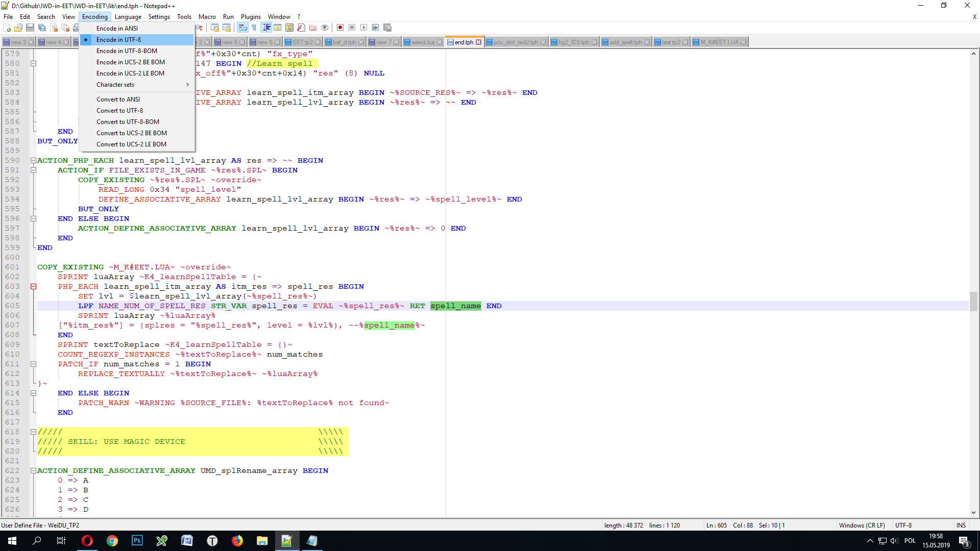Viewport: 980px width, 551px height.
Task: Toggle the Word Wrap toolbar icon
Action: click(242, 28)
